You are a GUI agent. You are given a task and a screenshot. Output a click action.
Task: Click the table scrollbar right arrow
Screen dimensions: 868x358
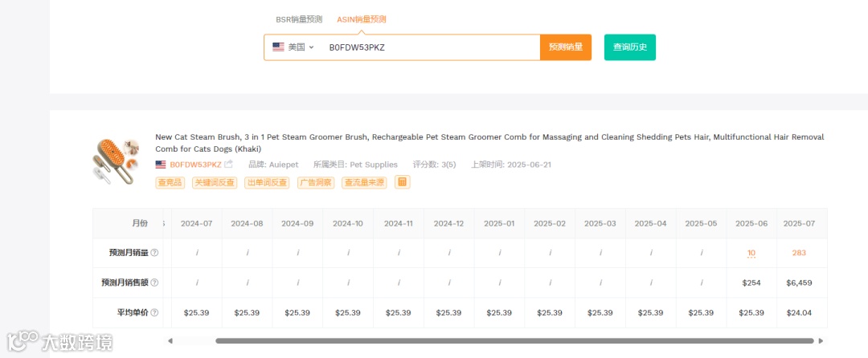[821, 341]
